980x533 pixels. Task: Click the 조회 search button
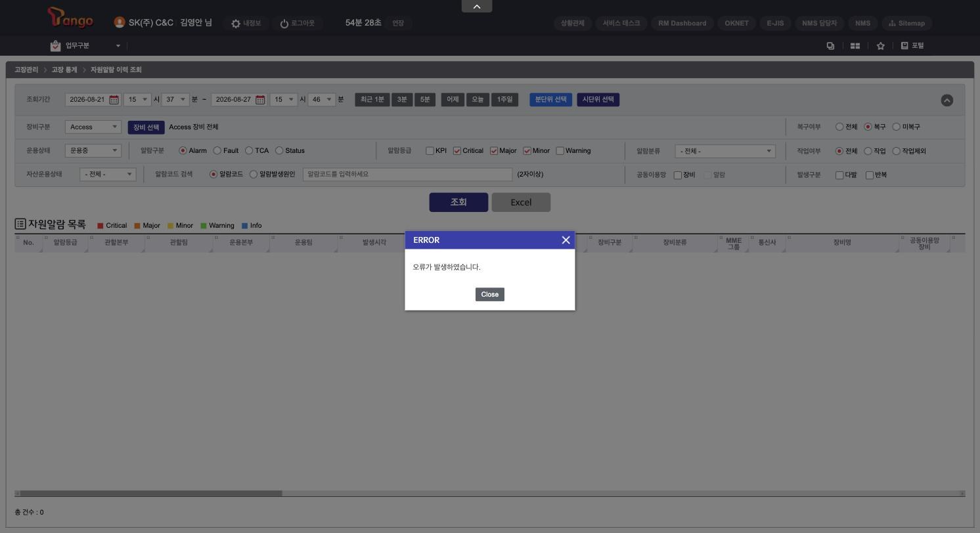(x=458, y=202)
